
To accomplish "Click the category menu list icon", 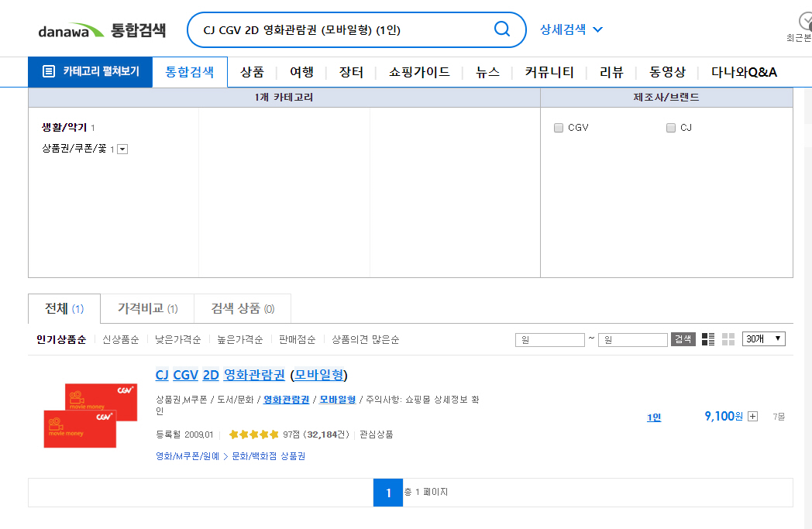I will (48, 71).
